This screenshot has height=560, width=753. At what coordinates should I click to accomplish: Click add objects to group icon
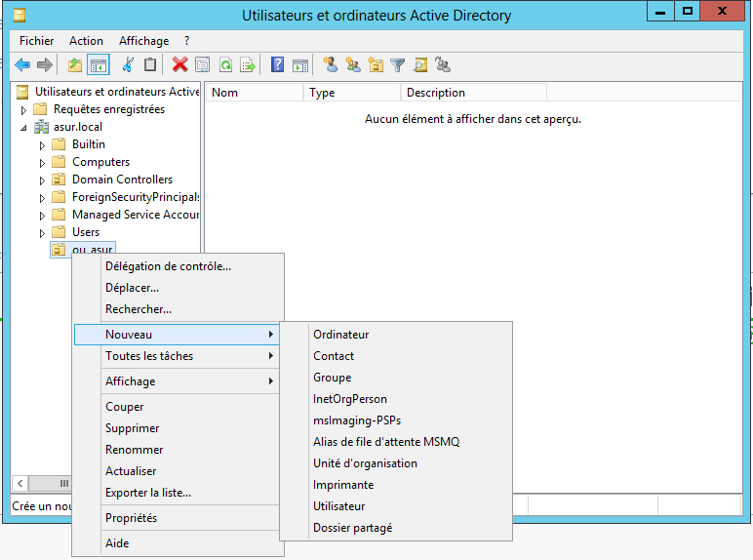[x=442, y=64]
